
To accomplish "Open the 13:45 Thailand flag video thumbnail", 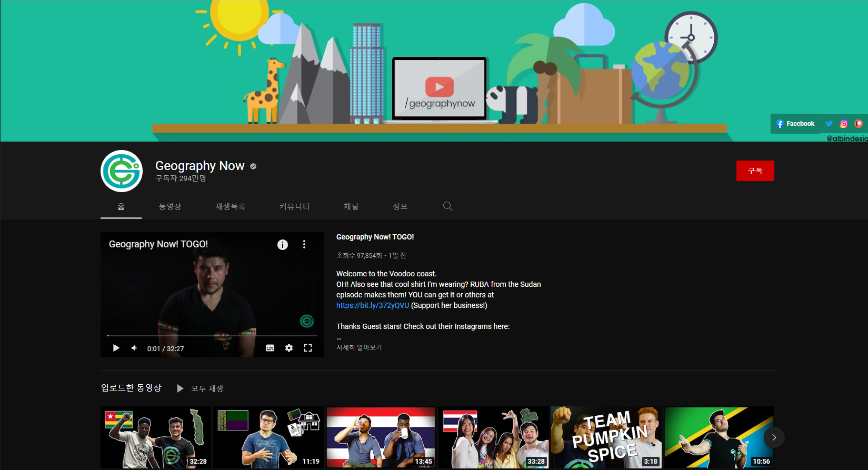I will click(x=381, y=437).
